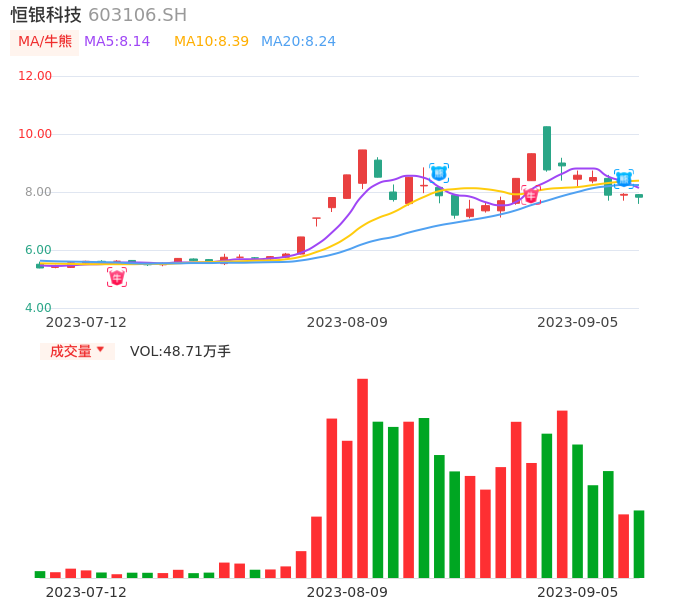Screen dimensions: 686x606
Task: Click 2023-09-05 date under the price chart
Action: 578,323
